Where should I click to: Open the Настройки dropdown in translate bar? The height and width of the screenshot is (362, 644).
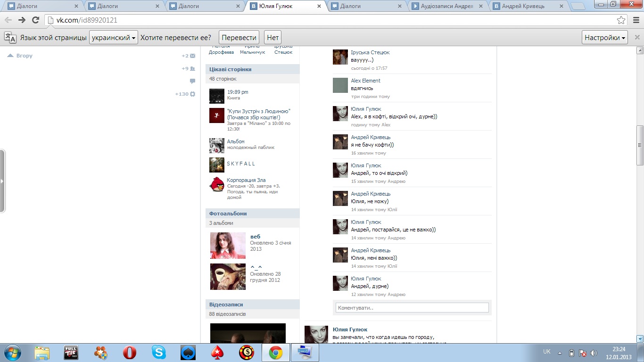pyautogui.click(x=605, y=38)
